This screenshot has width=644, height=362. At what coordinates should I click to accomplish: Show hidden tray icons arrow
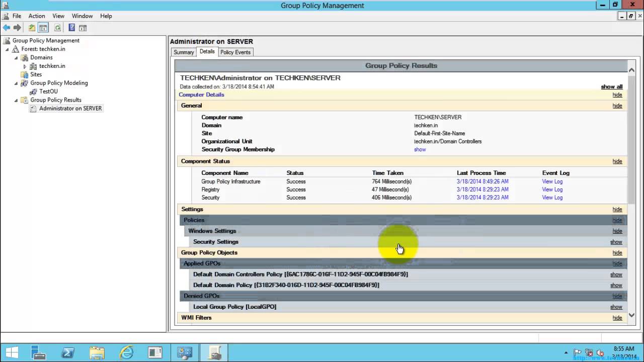pyautogui.click(x=566, y=353)
